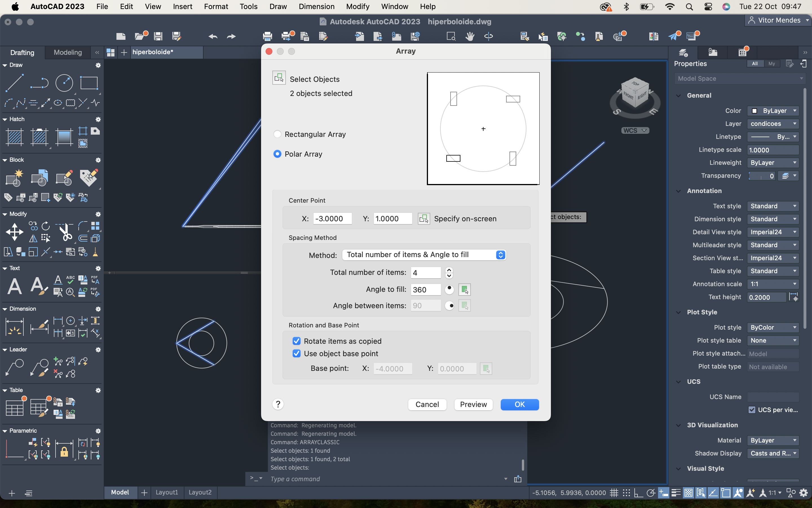Viewport: 812px width, 508px height.
Task: Click Cancel in the Array dialog
Action: pos(427,404)
